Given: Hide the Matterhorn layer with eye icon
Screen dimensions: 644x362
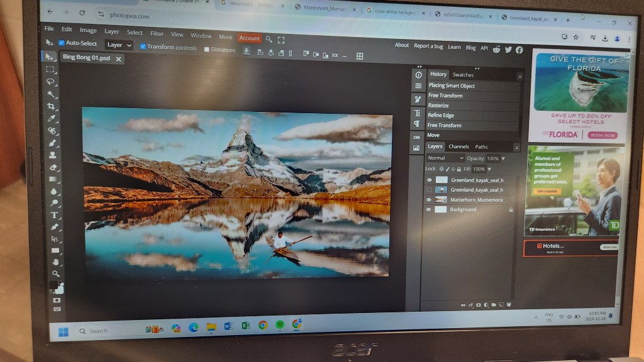Looking at the screenshot, I should click(429, 199).
